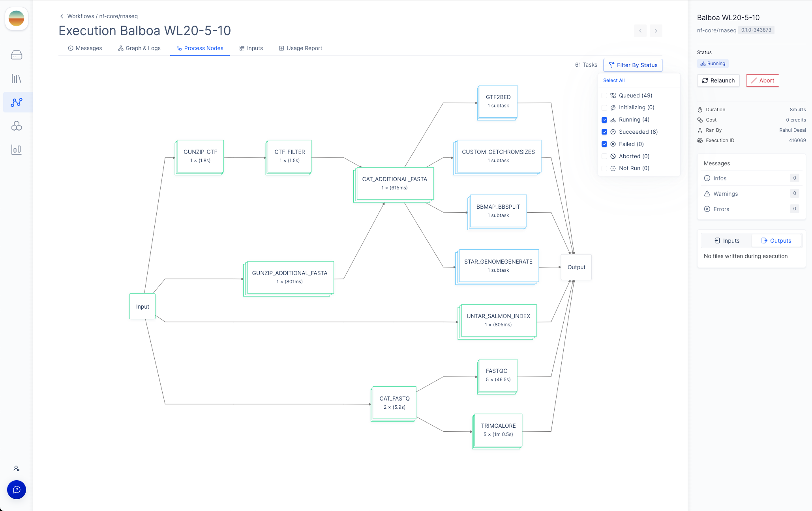Click the back arrow beside Workflows breadcrumb

[x=62, y=16]
